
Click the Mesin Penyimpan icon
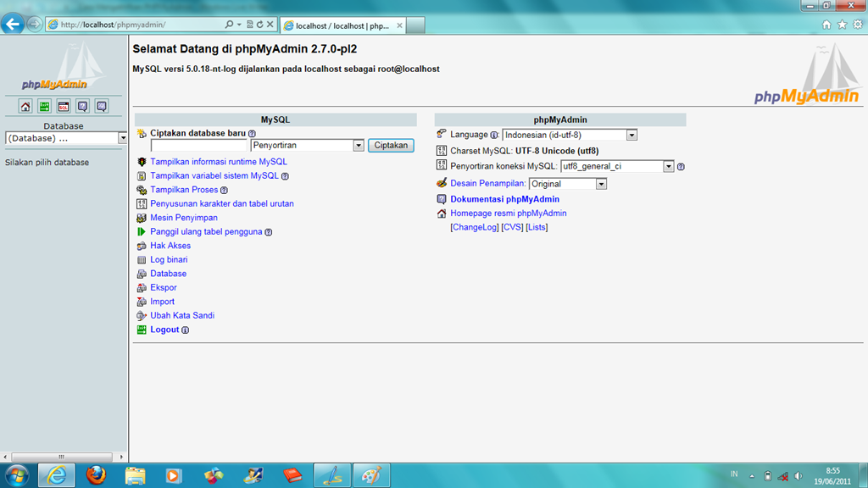(142, 218)
